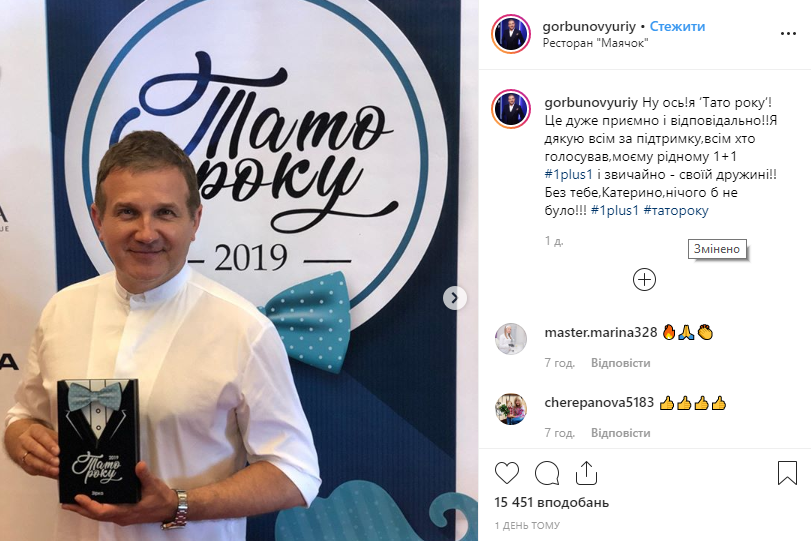Follow the account via Стежити link

click(x=677, y=26)
